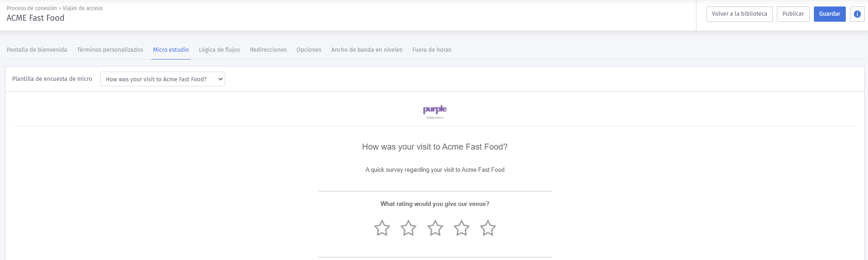The width and height of the screenshot is (868, 260).
Task: Select the Micro estudio tab
Action: click(171, 50)
